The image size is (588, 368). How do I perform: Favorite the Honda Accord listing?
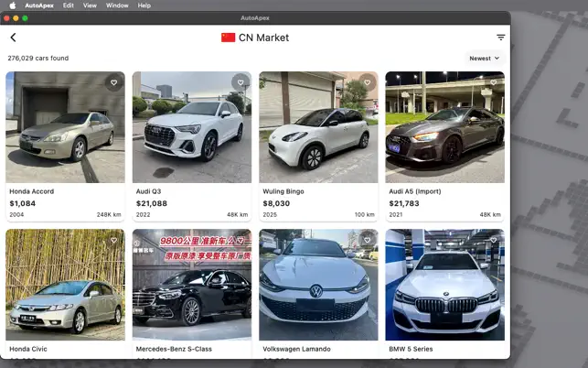(114, 82)
